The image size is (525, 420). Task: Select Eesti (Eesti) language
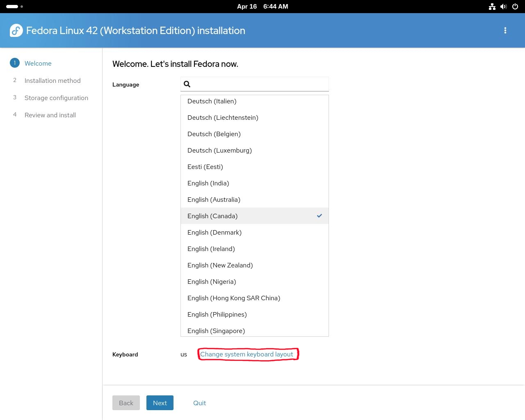(x=255, y=167)
